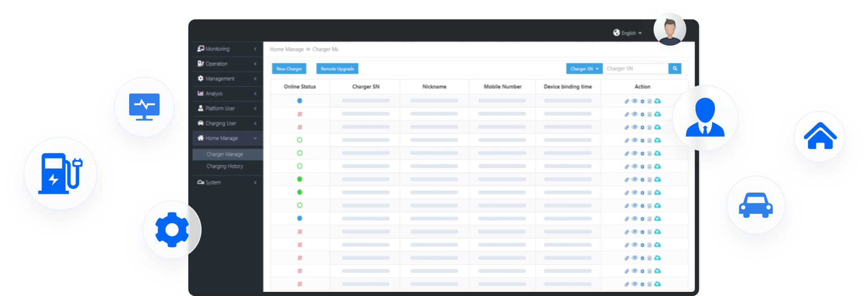Viewport: 868px width, 296px height.
Task: Click the New Charger button
Action: point(289,69)
